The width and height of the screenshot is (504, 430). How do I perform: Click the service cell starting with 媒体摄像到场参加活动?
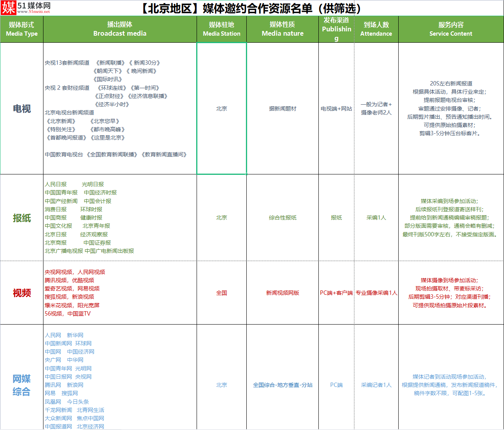(451, 293)
